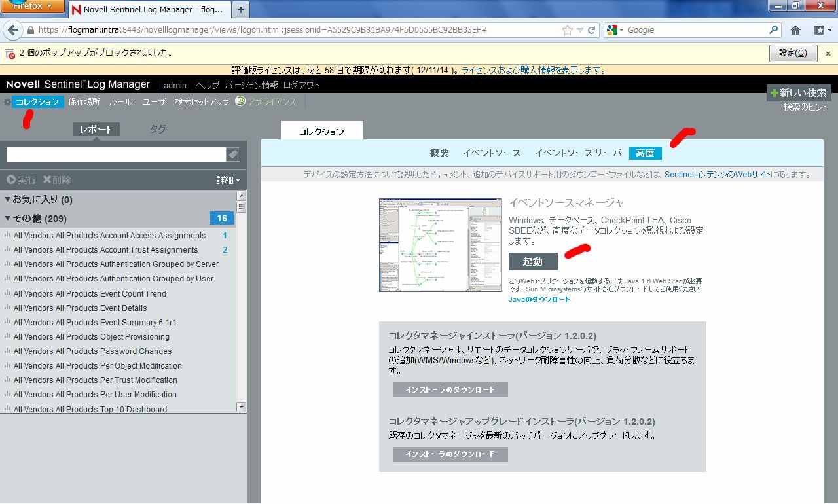Open the 検索のヒント link
Viewport: 838px width, 504px height.
point(805,107)
